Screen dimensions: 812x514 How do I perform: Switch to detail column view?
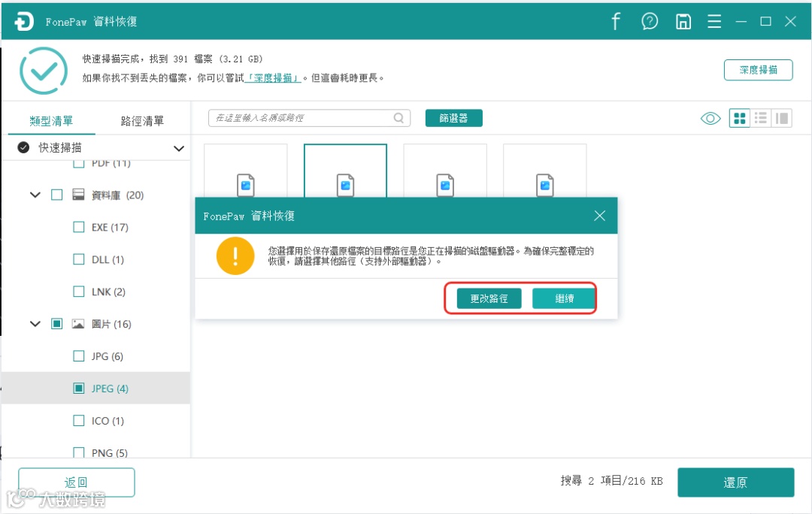[x=782, y=119]
